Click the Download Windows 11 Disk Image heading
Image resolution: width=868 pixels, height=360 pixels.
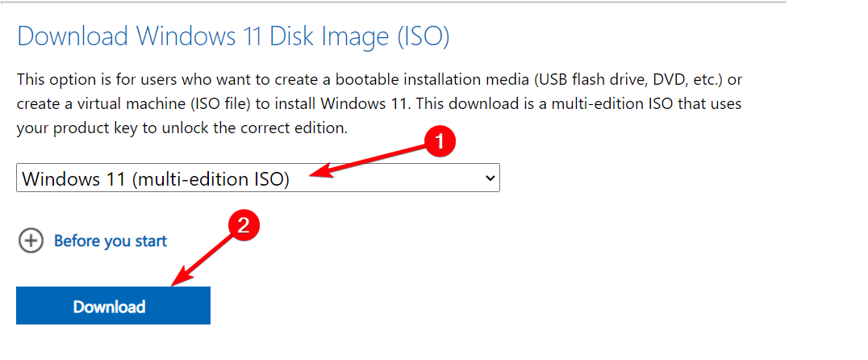tap(232, 36)
